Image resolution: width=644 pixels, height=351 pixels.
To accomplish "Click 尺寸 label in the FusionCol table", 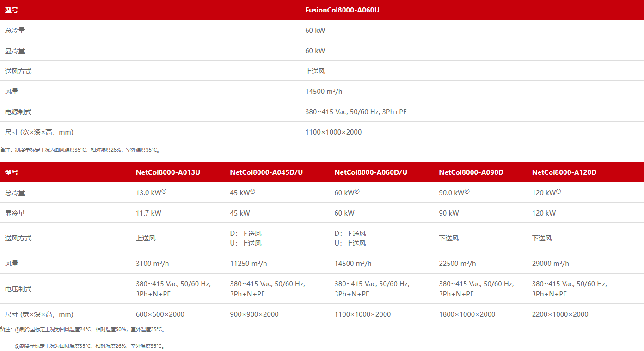I will 39,132.
